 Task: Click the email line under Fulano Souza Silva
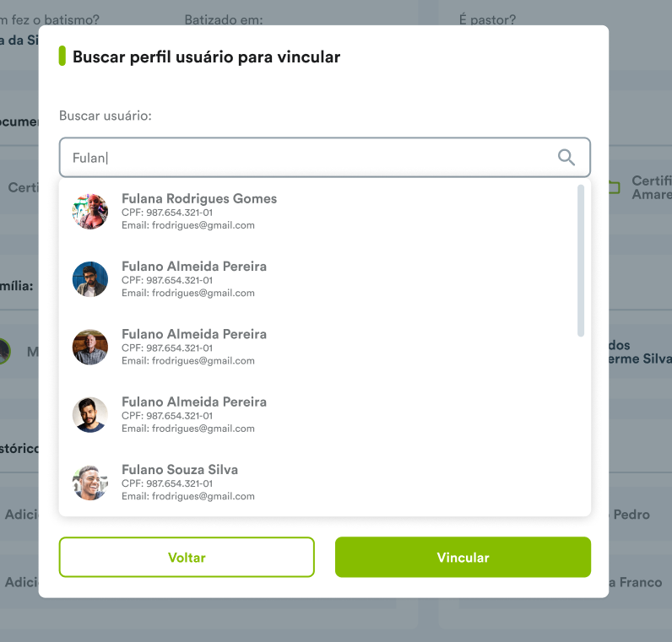coord(188,496)
